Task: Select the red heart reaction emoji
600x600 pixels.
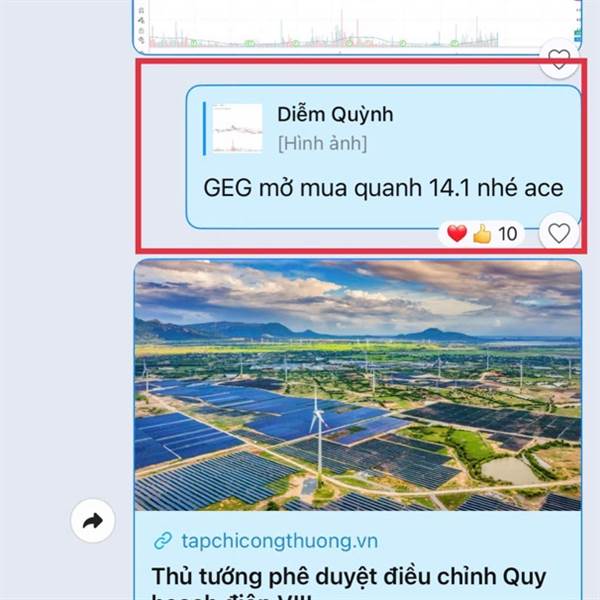Action: [x=457, y=233]
